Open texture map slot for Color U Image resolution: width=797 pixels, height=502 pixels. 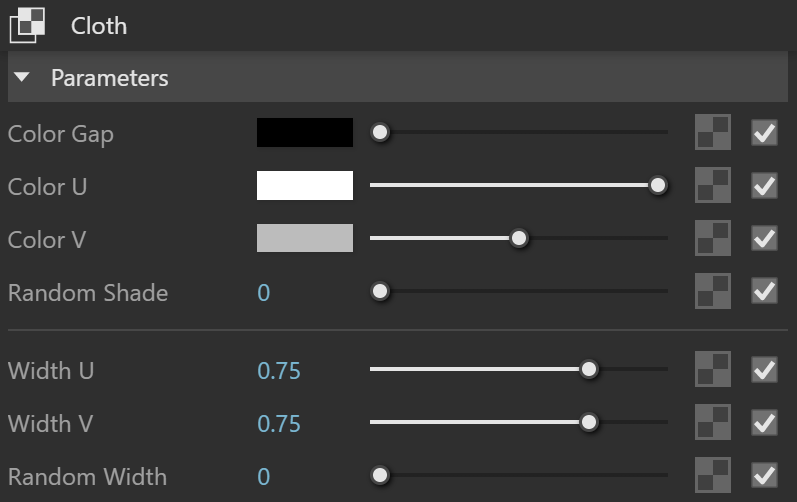713,185
